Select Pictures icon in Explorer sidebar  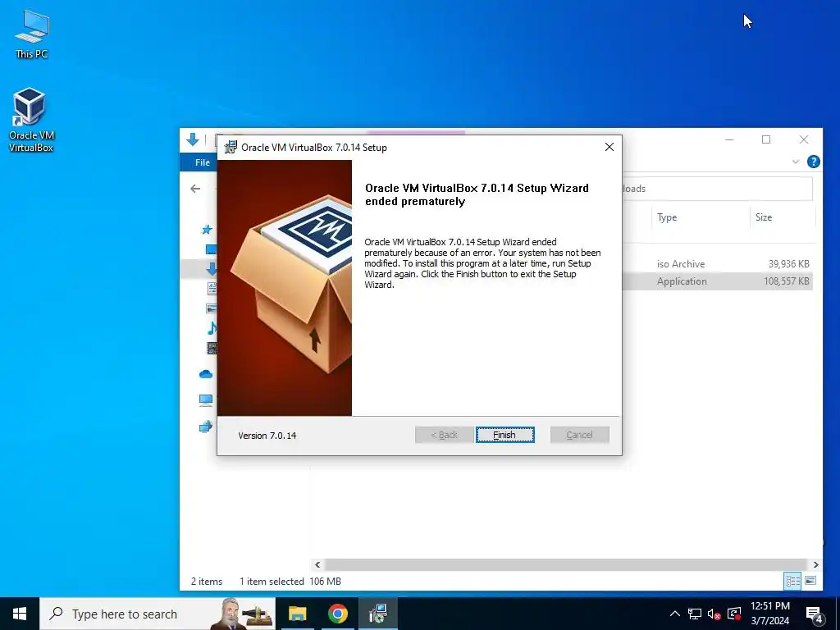212,308
